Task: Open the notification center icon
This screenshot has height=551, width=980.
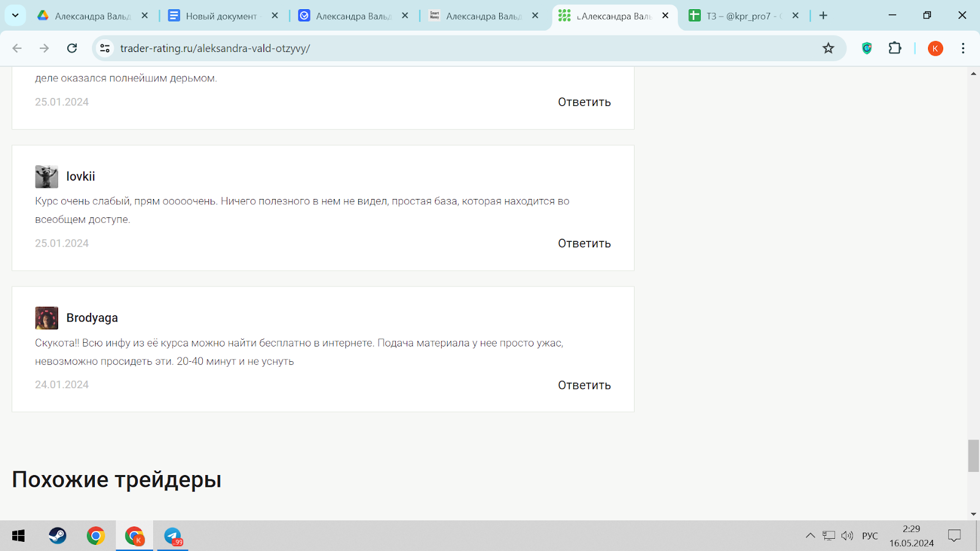Action: click(954, 536)
